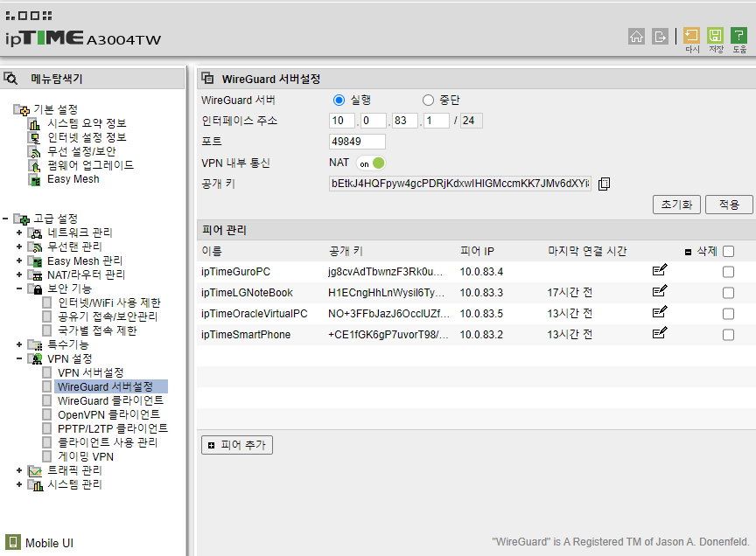Screen dimensions: 756x556
Task: Click the orange reload (다시) icon
Action: pos(691,36)
